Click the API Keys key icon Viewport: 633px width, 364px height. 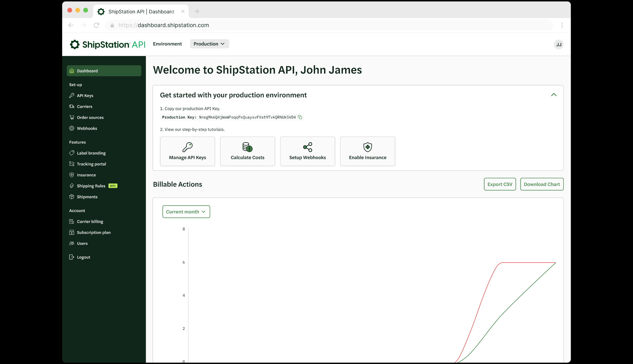coord(72,96)
